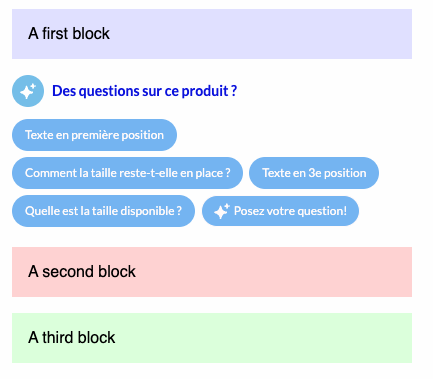Screen dimensions: 433x379
Task: Select the 'Texte en première position' chip
Action: tap(94, 135)
